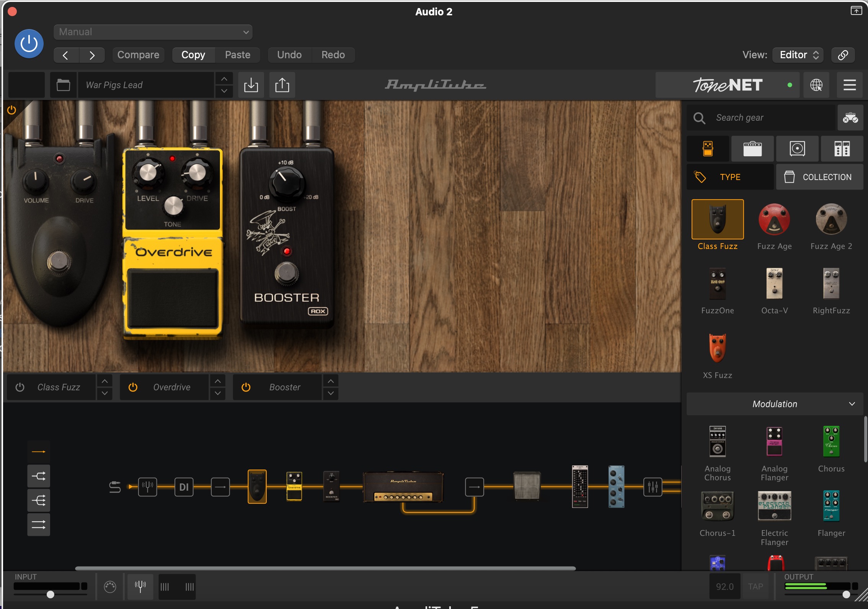Image resolution: width=868 pixels, height=609 pixels.
Task: Click the Compare button
Action: coord(138,55)
